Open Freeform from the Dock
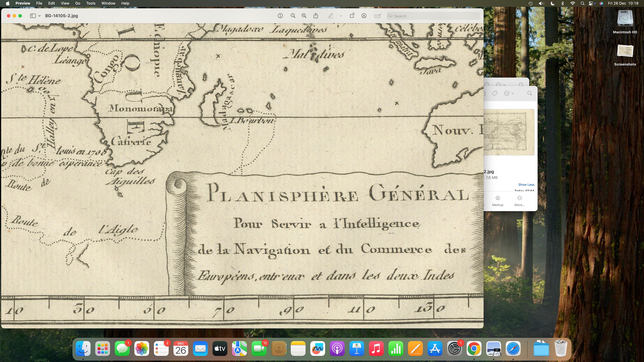Viewport: 644px width, 362px height. point(318,348)
